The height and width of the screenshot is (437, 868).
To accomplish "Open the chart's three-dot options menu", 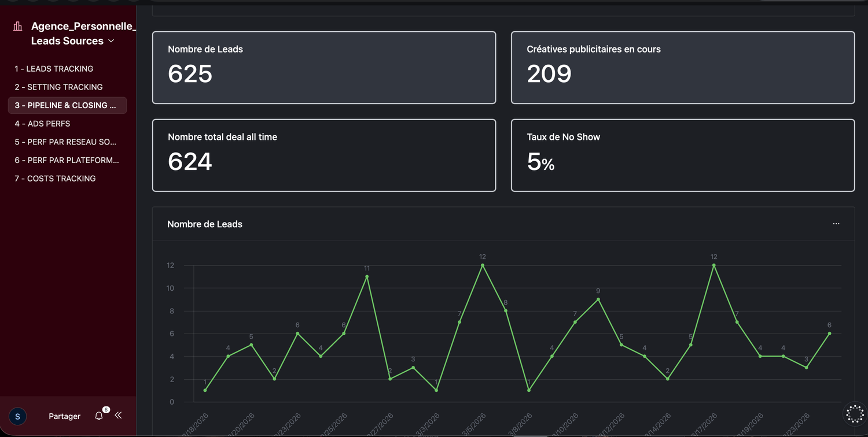I will (x=836, y=224).
